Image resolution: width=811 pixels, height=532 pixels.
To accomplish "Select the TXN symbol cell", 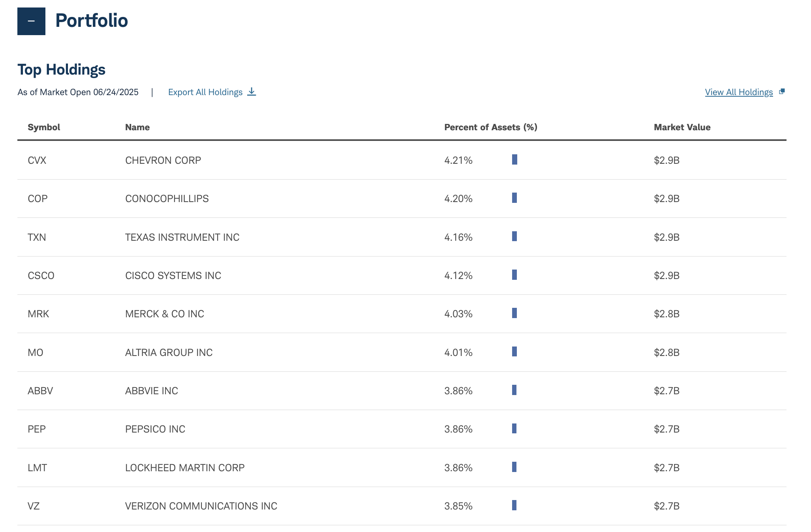I will coord(37,237).
